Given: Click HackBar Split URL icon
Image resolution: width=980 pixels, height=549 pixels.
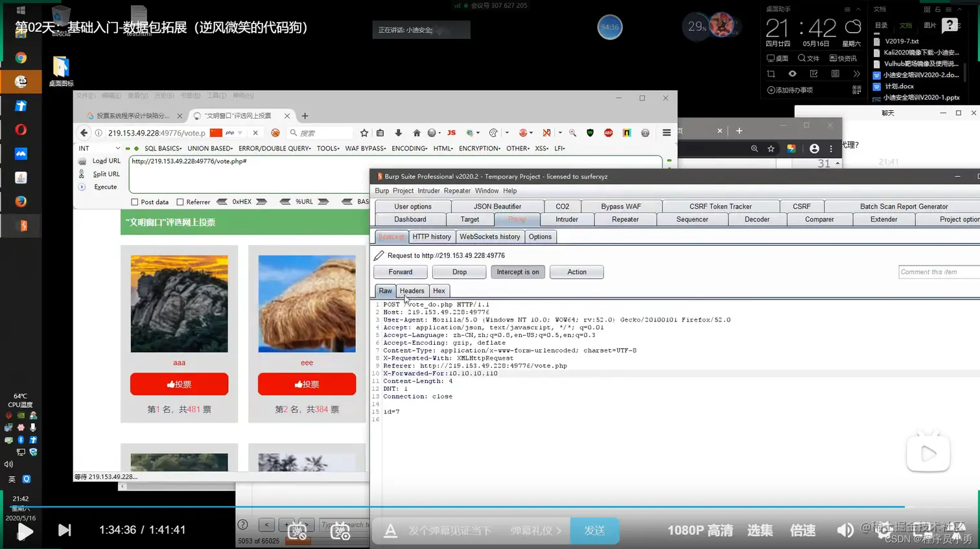Looking at the screenshot, I should point(82,174).
